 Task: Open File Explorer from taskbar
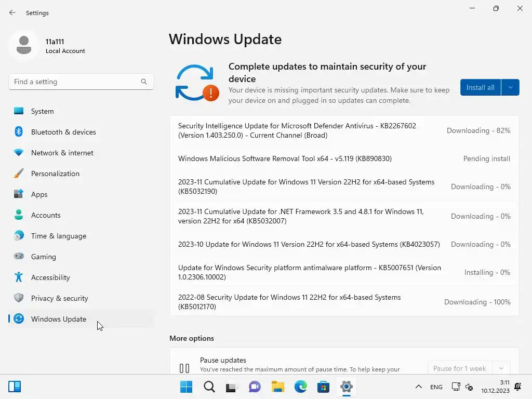click(x=277, y=387)
